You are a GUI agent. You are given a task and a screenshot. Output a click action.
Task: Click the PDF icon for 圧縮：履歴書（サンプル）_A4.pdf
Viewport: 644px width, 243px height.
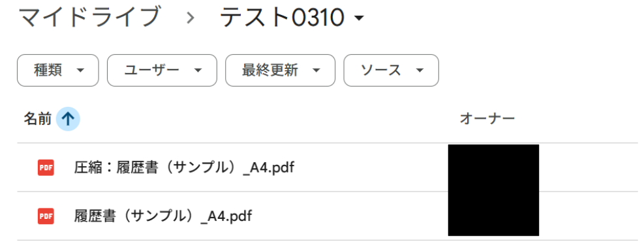(x=46, y=167)
